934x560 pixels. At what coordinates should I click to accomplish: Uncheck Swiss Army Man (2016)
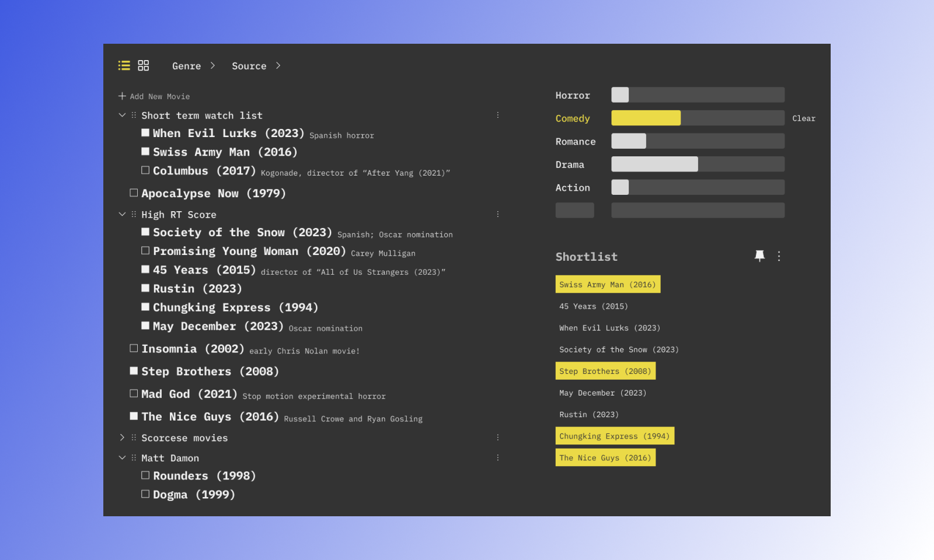(145, 151)
